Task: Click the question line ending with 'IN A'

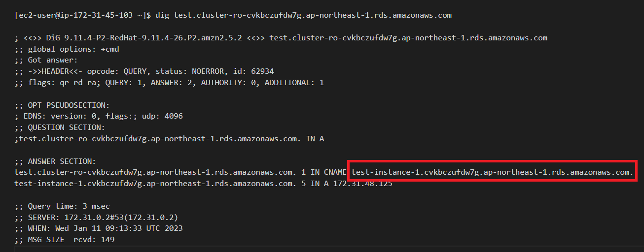Action: tap(169, 139)
